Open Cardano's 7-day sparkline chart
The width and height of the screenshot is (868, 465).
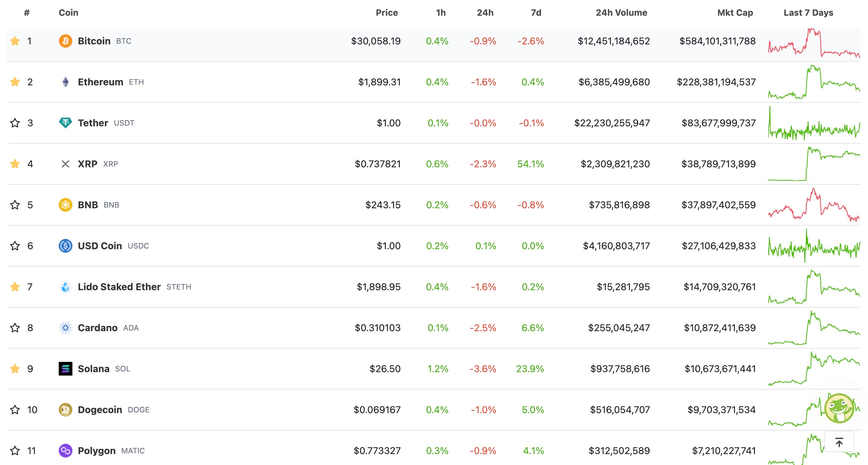[x=814, y=328]
